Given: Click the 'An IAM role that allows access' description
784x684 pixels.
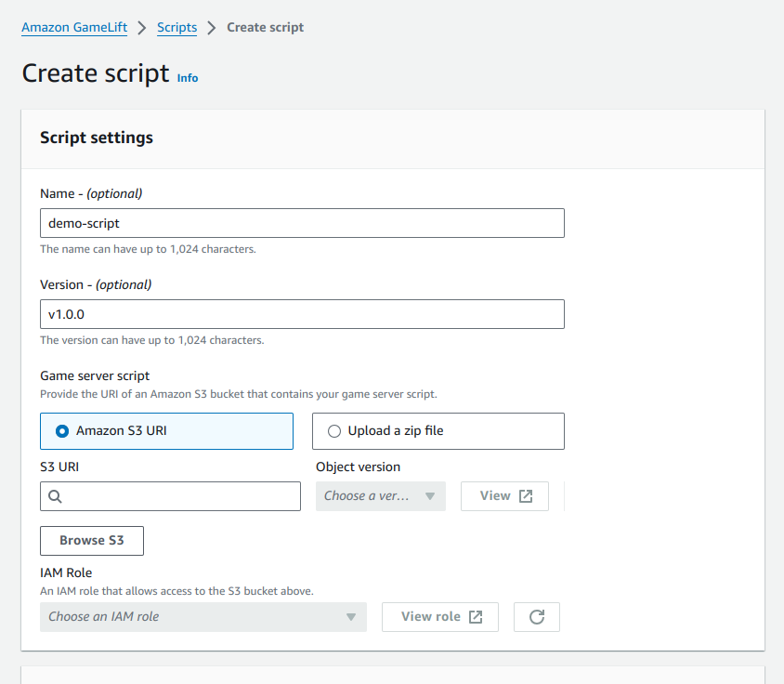Looking at the screenshot, I should click(176, 591).
